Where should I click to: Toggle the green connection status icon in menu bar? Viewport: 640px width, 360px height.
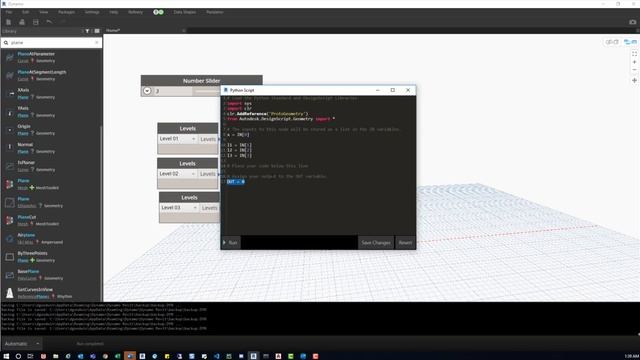(158, 12)
